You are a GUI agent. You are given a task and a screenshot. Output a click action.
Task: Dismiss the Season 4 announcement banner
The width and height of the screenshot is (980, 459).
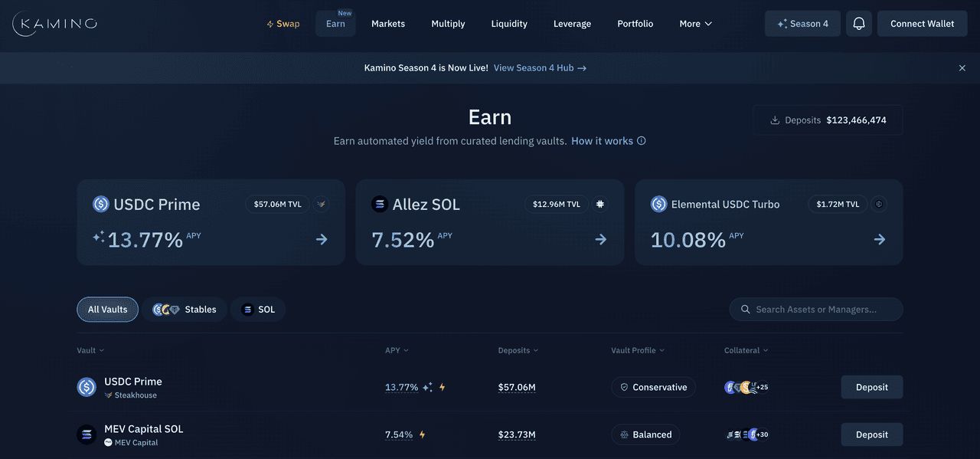coord(962,68)
